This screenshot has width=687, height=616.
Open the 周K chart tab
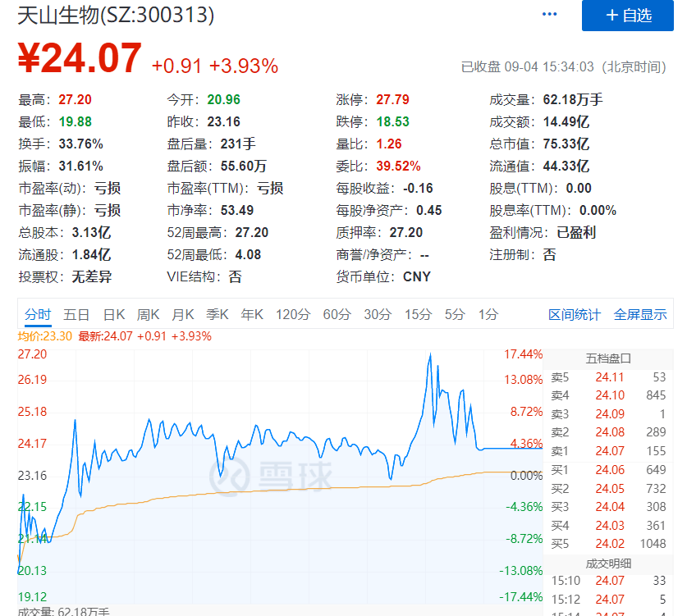pos(148,314)
